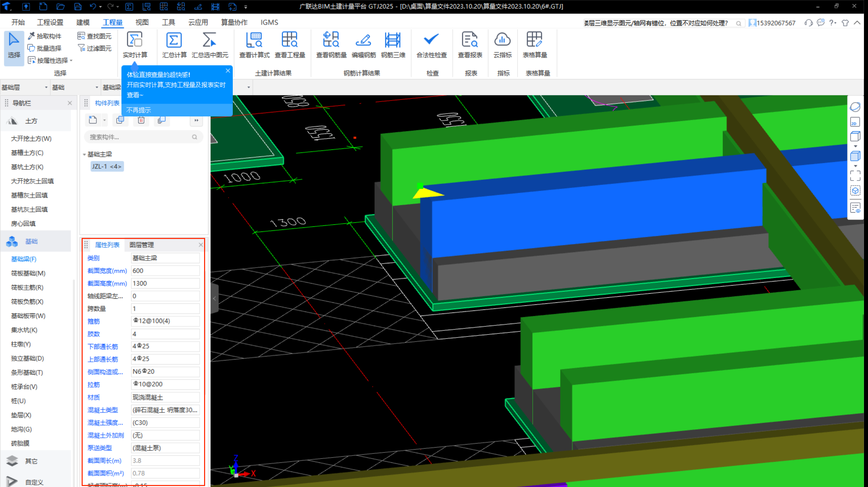868x487 pixels.
Task: Select 集水坑(K) in the navigation
Action: pos(24,330)
